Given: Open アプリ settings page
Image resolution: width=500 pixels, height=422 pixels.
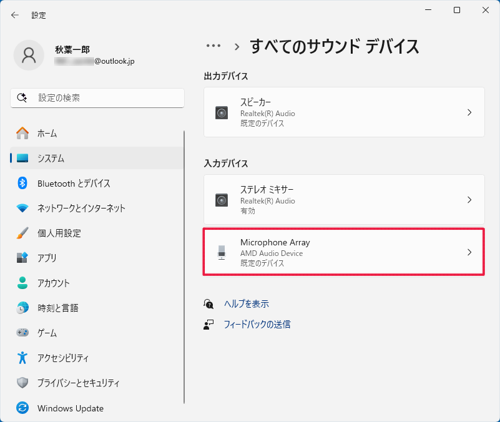Looking at the screenshot, I should coord(96,258).
